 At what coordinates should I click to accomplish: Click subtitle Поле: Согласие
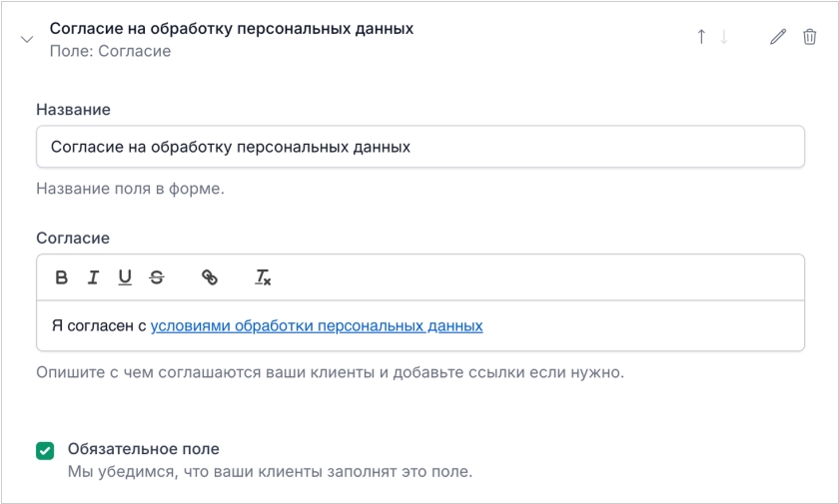tap(110, 51)
